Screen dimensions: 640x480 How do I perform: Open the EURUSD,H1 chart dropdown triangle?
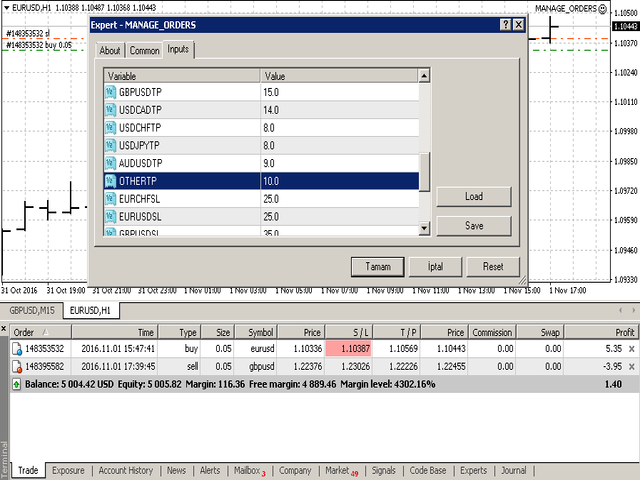(7, 8)
